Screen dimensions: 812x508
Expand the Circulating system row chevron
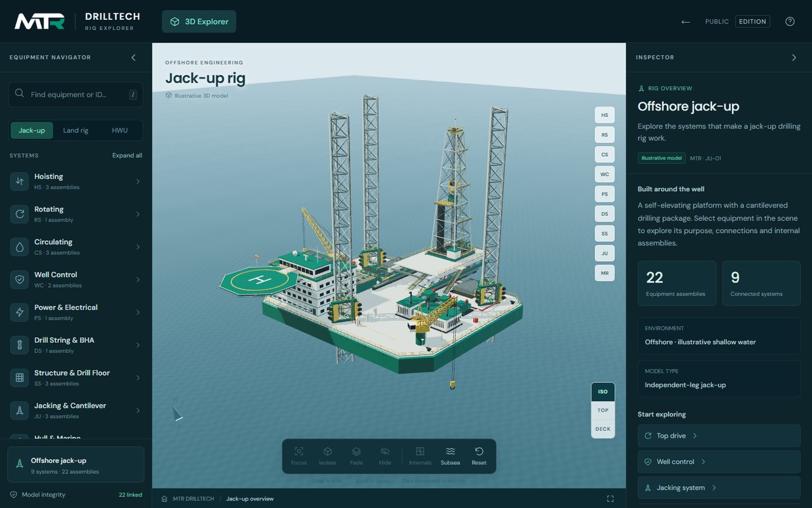[x=138, y=246]
